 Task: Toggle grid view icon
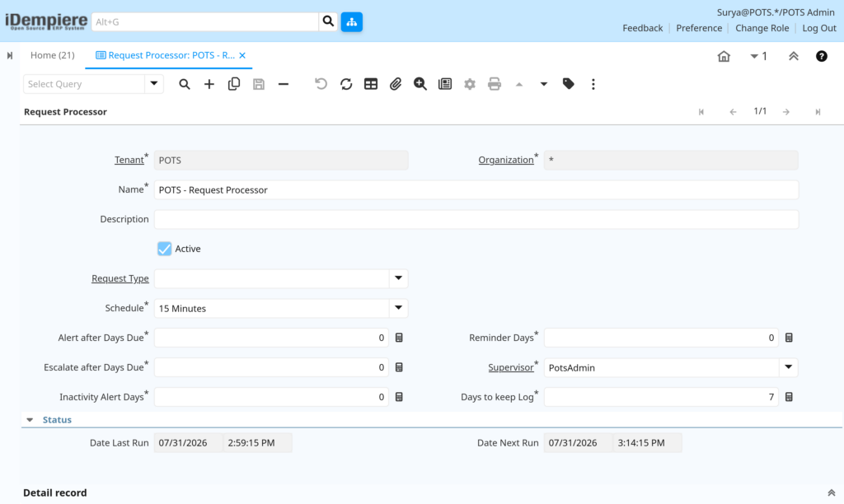(371, 84)
